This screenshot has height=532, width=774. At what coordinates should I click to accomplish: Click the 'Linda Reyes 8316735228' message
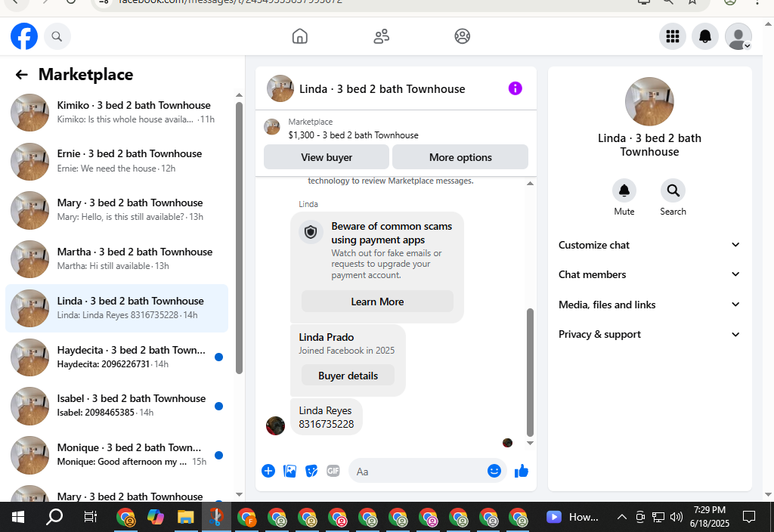click(x=327, y=417)
